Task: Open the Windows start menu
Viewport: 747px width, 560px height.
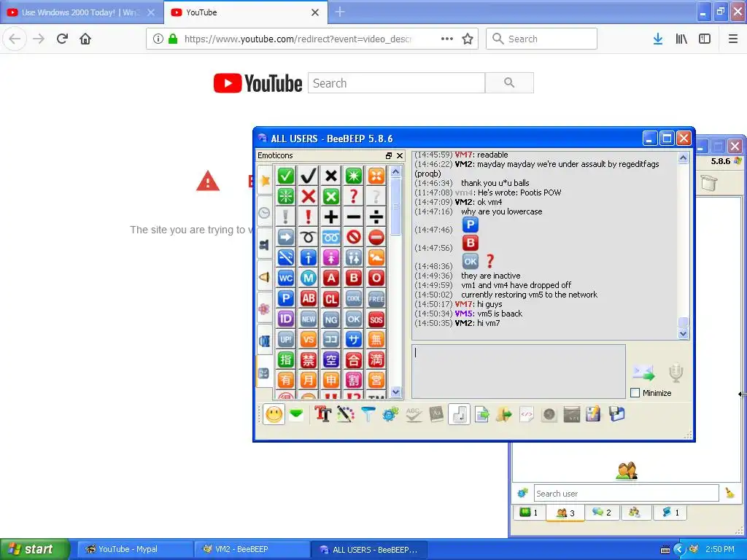Action: tap(34, 549)
